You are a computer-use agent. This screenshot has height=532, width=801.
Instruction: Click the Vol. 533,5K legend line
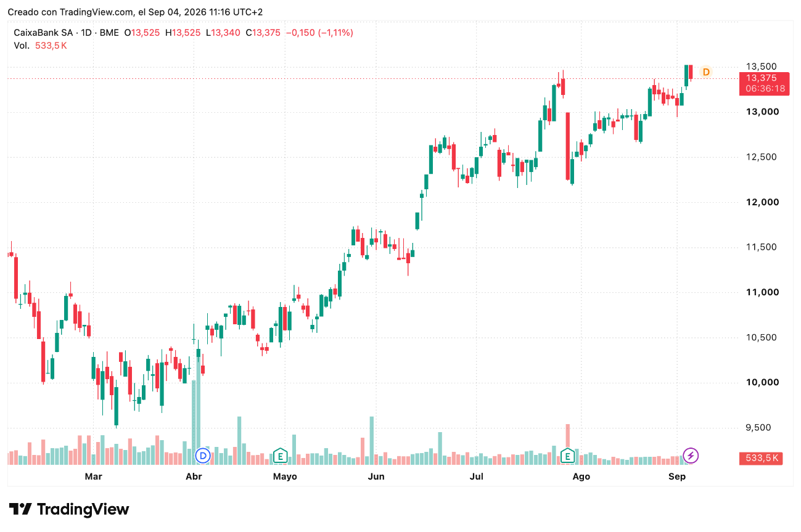point(40,46)
